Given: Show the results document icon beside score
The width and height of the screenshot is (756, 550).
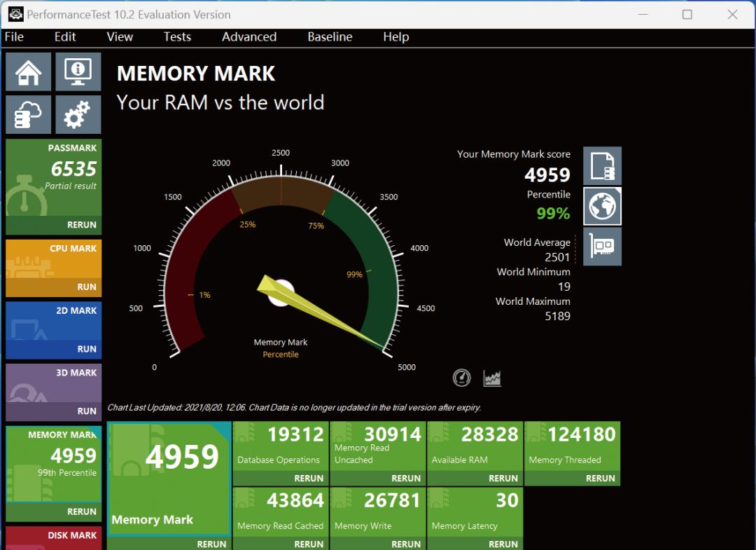Looking at the screenshot, I should 602,166.
